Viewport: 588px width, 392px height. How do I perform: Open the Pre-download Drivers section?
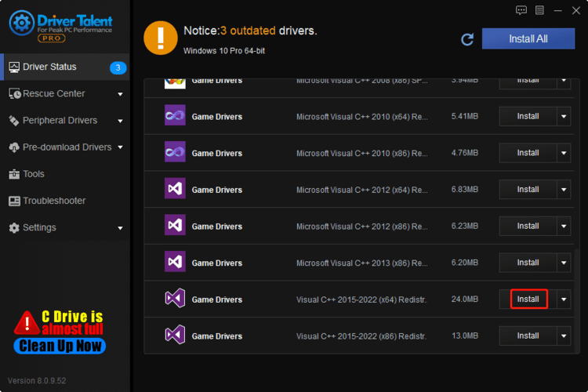click(x=65, y=147)
